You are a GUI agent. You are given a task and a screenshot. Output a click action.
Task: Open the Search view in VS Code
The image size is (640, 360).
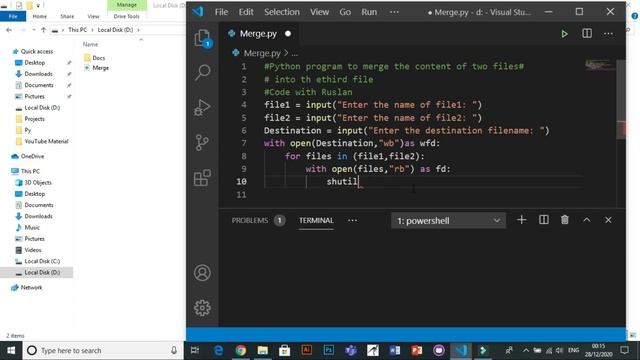pos(202,73)
